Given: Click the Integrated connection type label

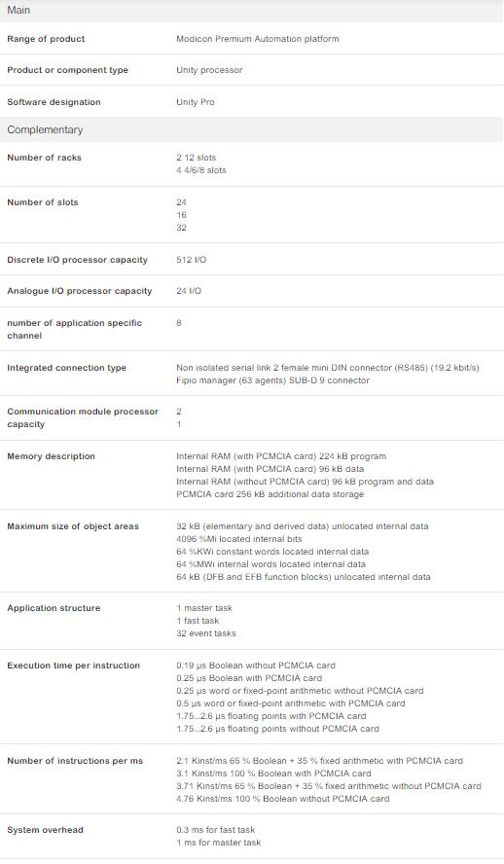Looking at the screenshot, I should [x=67, y=368].
